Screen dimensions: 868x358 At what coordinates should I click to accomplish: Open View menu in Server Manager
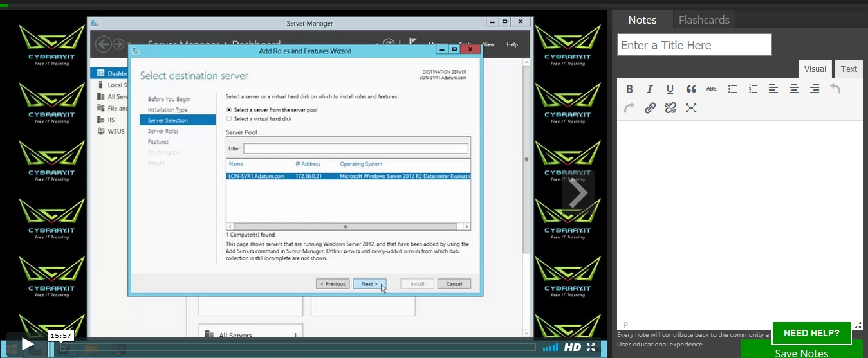coord(488,44)
